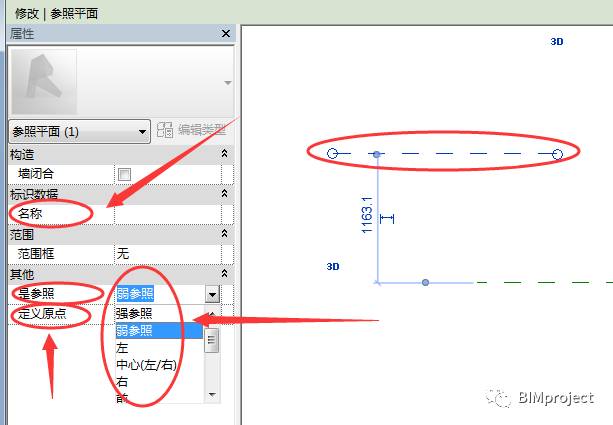Open the 是参照 dropdown arrow
The image size is (613, 425).
point(212,294)
